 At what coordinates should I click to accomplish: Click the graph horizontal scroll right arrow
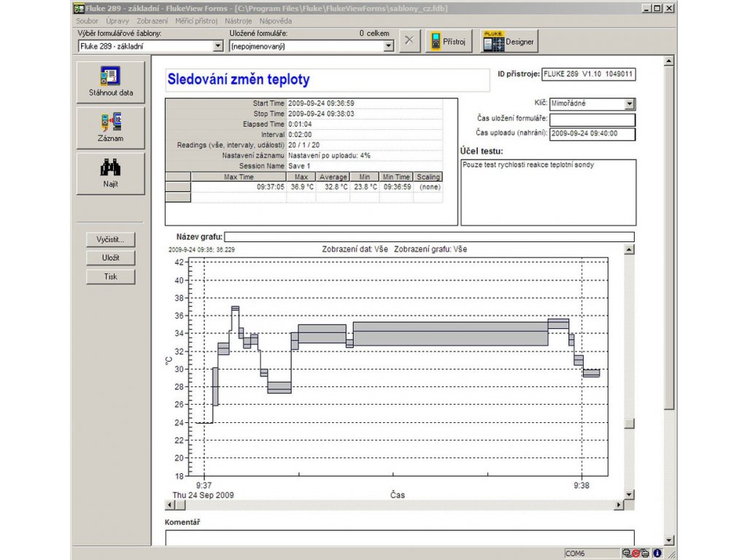coord(619,505)
